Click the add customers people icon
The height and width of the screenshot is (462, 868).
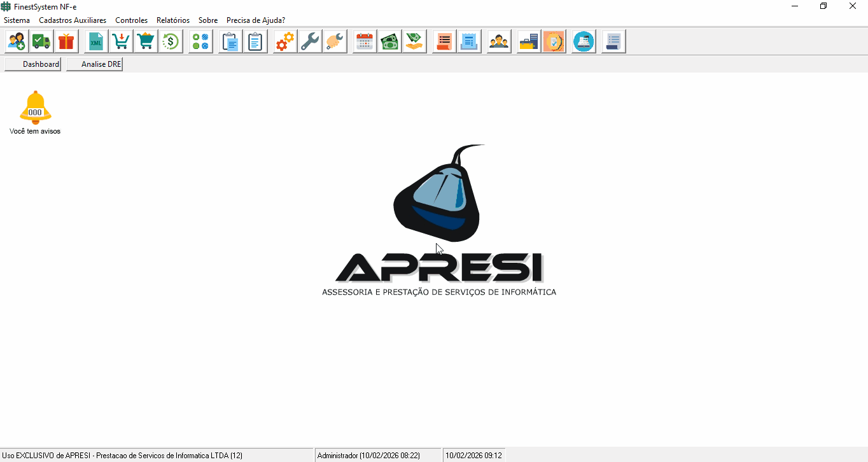[x=17, y=42]
